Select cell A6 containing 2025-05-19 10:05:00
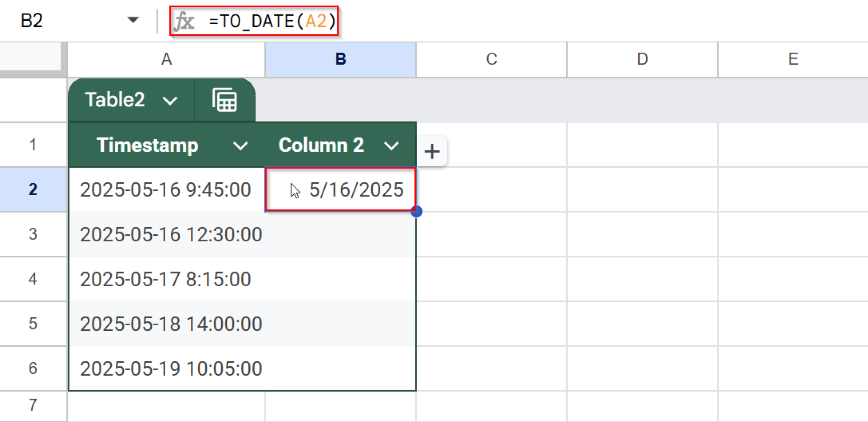The height and width of the screenshot is (422, 868). (x=165, y=367)
